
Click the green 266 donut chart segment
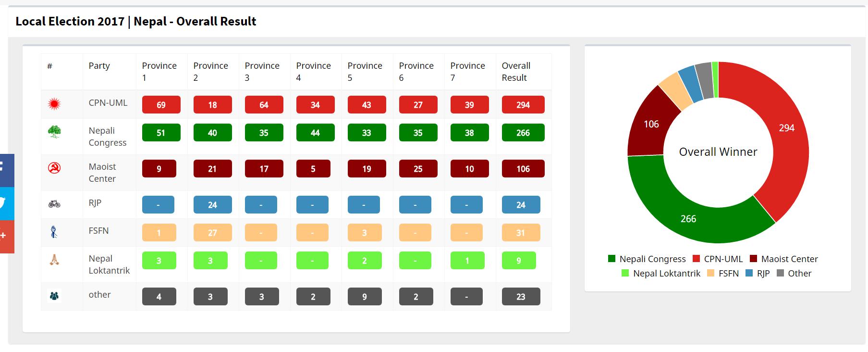click(688, 219)
